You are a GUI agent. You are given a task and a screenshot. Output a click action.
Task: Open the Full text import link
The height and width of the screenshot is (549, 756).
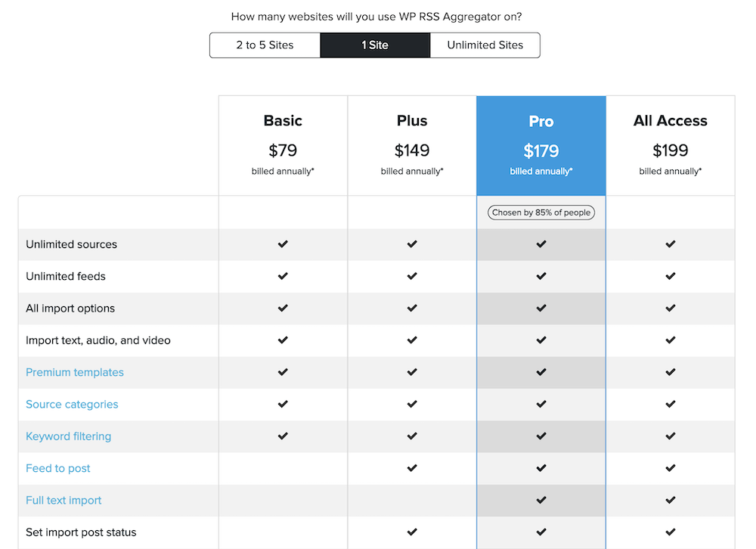(x=64, y=501)
